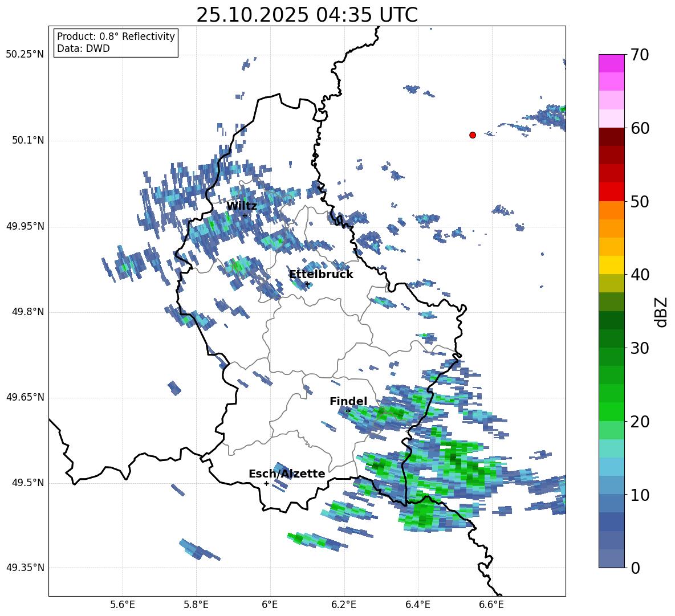Click the Findel location cross marker
The image size is (675, 616).
pyautogui.click(x=348, y=411)
